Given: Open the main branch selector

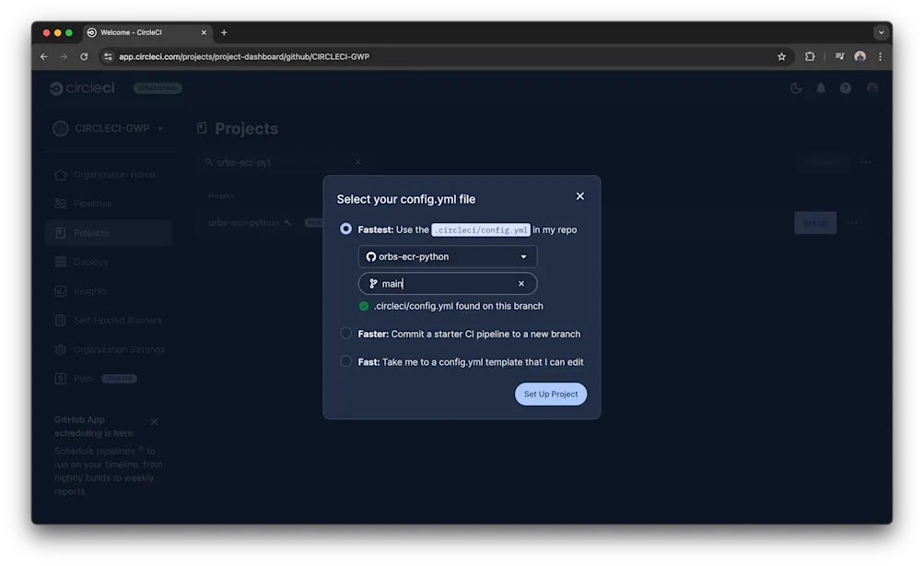Looking at the screenshot, I should click(448, 283).
